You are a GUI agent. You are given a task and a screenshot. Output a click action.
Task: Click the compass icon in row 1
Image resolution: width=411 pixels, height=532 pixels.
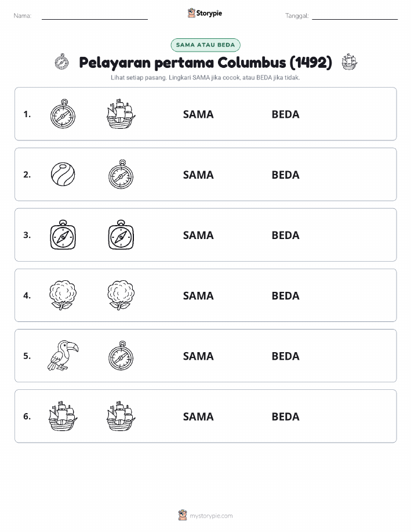[63, 114]
